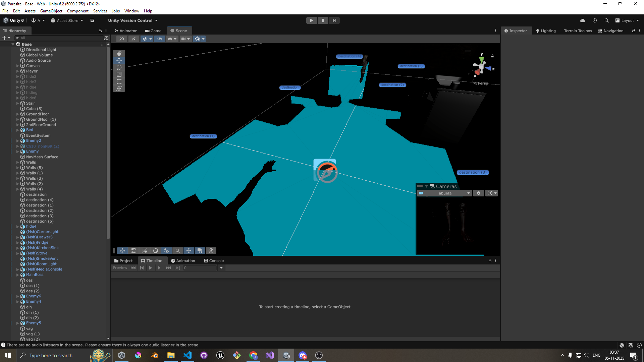Select the Rotate tool
Image resolution: width=644 pixels, height=362 pixels.
coord(119,67)
